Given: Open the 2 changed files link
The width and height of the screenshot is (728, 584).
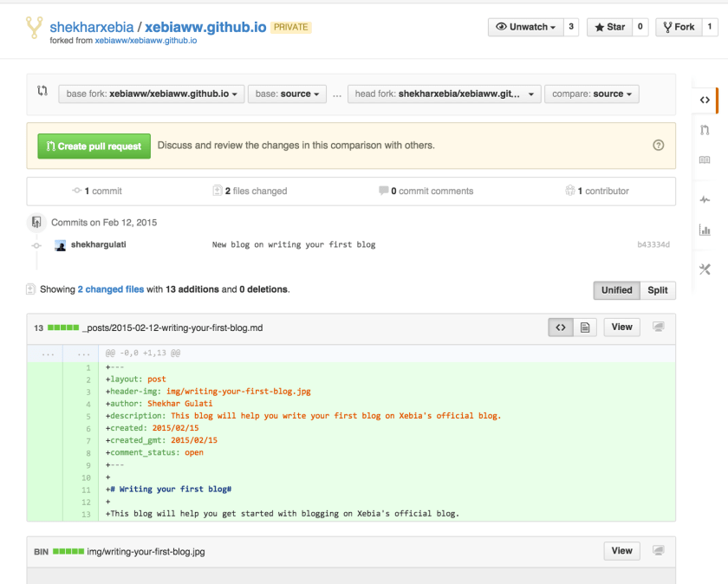Looking at the screenshot, I should click(111, 289).
